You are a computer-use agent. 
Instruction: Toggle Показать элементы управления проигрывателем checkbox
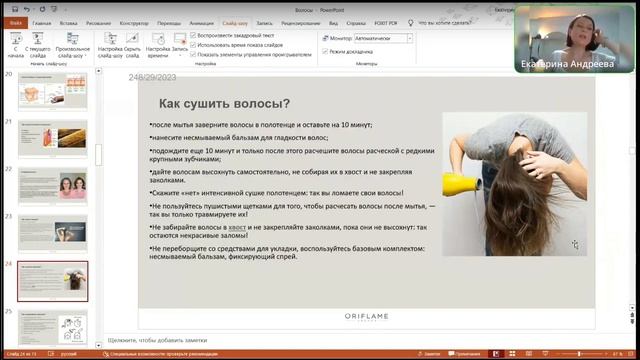[x=193, y=54]
